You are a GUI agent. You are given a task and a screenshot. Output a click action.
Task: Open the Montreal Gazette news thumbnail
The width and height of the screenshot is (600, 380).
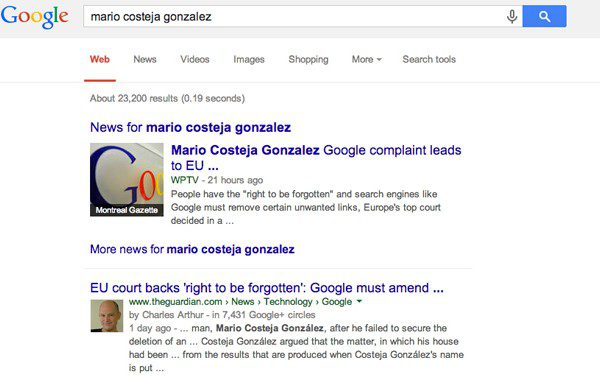(127, 179)
